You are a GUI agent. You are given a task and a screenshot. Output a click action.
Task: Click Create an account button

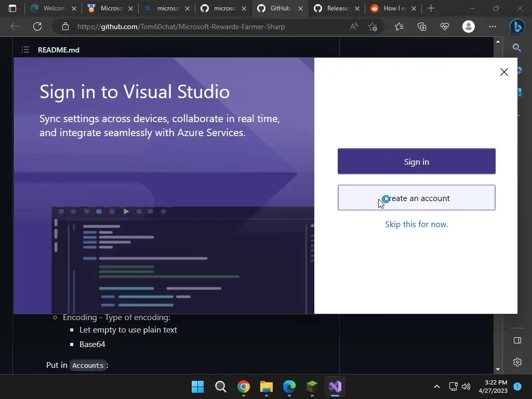(416, 198)
